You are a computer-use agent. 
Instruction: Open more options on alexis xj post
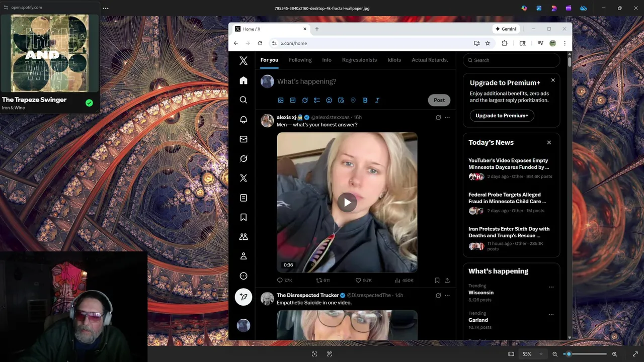[x=447, y=118]
